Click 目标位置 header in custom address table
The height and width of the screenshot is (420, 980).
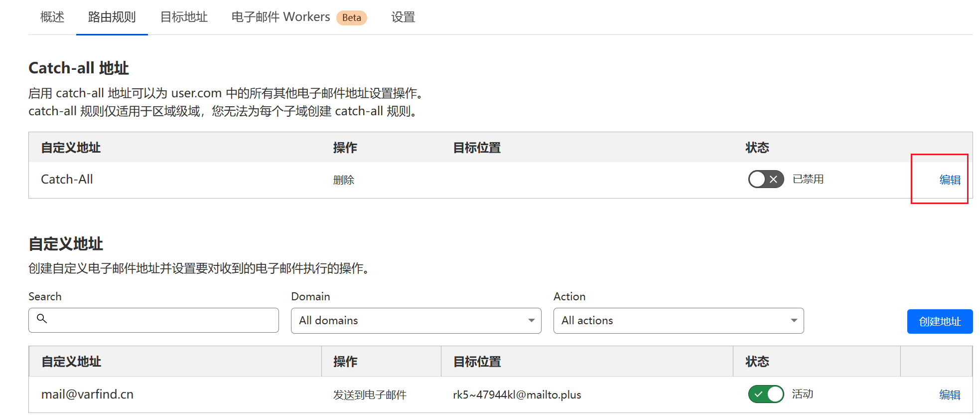[x=477, y=362]
